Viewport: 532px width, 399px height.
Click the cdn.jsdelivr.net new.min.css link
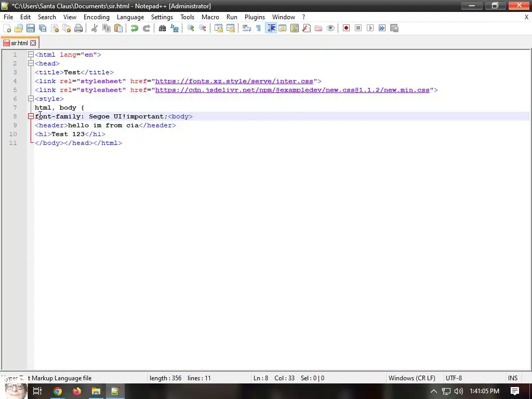point(292,90)
